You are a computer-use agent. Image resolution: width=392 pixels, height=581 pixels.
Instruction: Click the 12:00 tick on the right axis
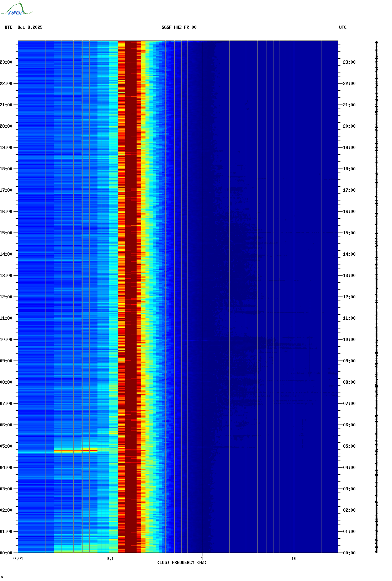(x=349, y=297)
